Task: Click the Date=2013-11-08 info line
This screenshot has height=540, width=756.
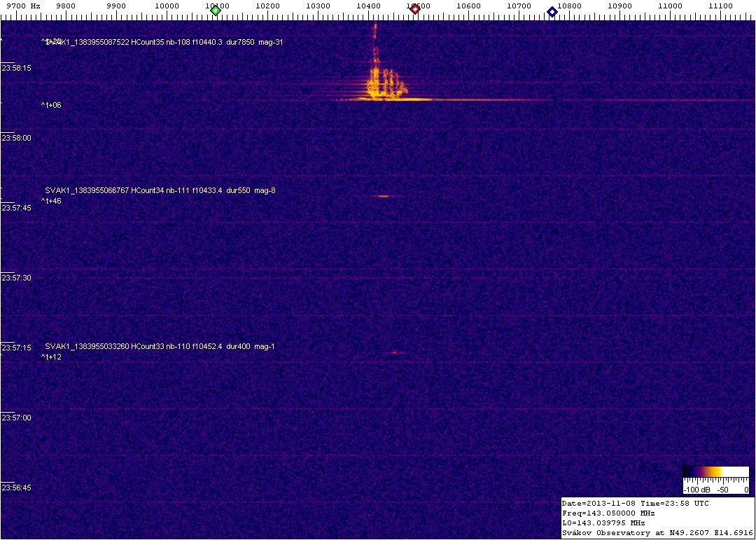Action: (x=635, y=504)
